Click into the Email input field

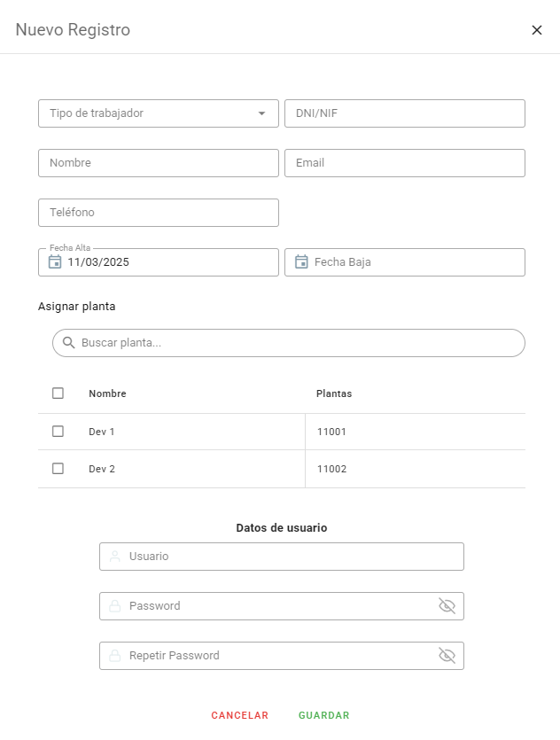[x=405, y=163]
